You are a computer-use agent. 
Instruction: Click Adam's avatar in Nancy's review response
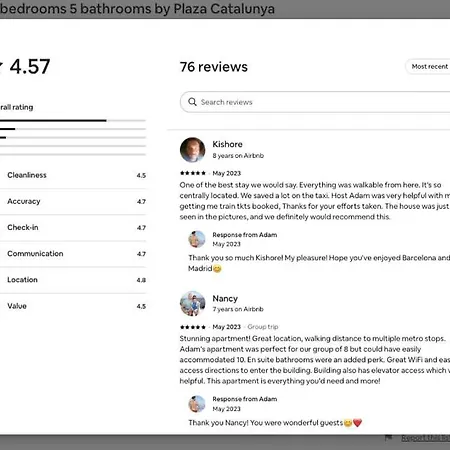[x=197, y=404]
